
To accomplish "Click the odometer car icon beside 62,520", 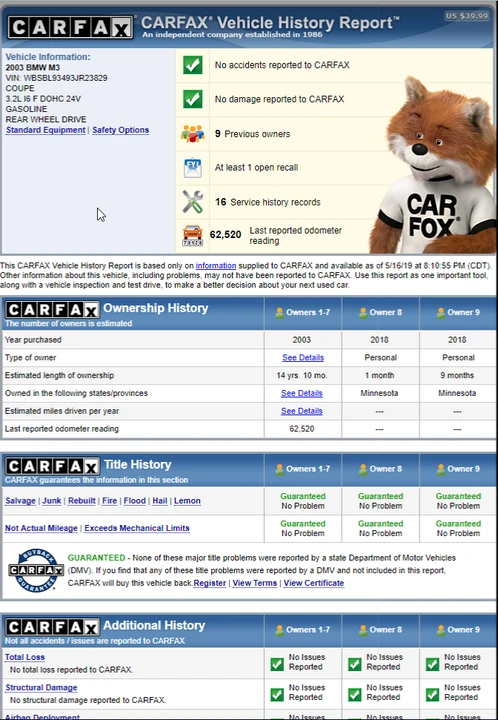I will click(x=192, y=236).
